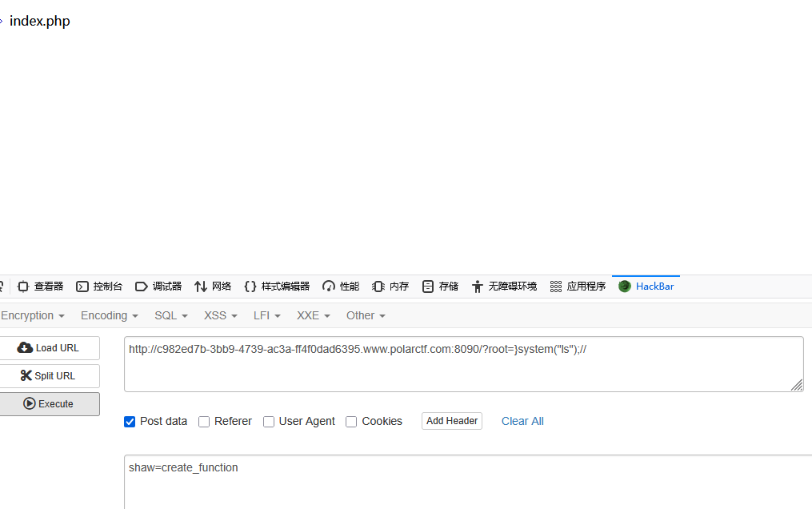This screenshot has width=812, height=509.
Task: Switch to the Memory (内存) tab
Action: click(390, 287)
